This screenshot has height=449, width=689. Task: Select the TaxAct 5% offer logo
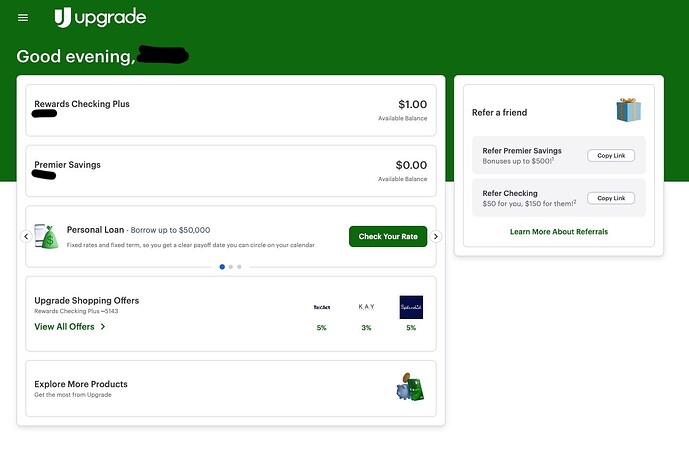click(x=321, y=307)
